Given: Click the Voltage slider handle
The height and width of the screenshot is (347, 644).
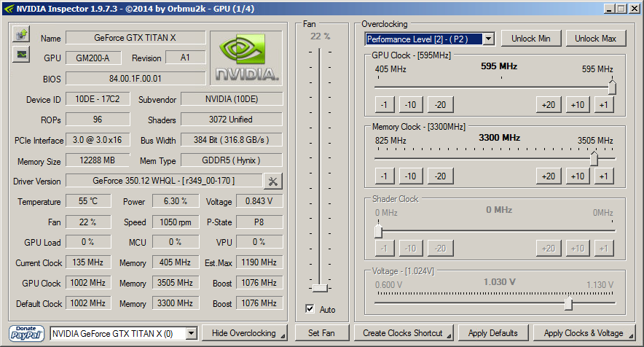Looking at the screenshot, I should [x=568, y=303].
